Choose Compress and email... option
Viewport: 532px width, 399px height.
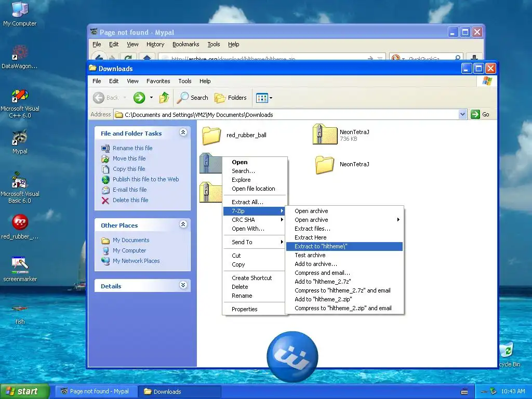[344, 273]
